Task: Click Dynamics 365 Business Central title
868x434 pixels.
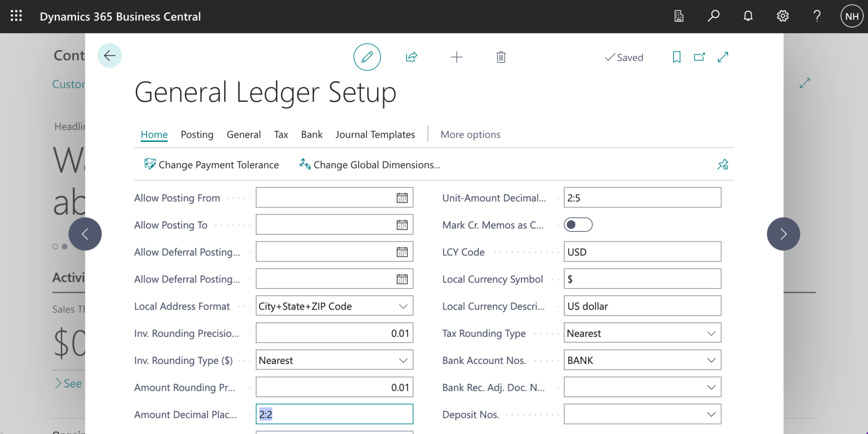Action: tap(121, 17)
